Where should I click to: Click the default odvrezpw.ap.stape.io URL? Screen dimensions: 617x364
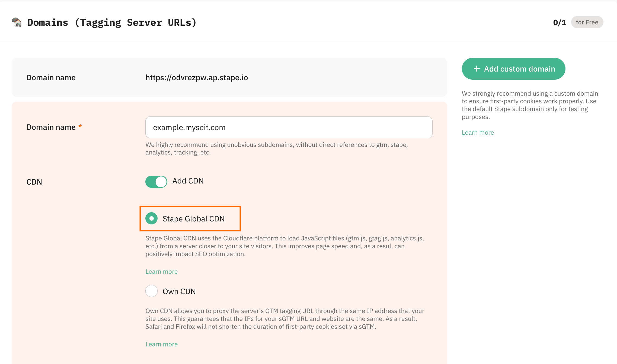point(197,78)
